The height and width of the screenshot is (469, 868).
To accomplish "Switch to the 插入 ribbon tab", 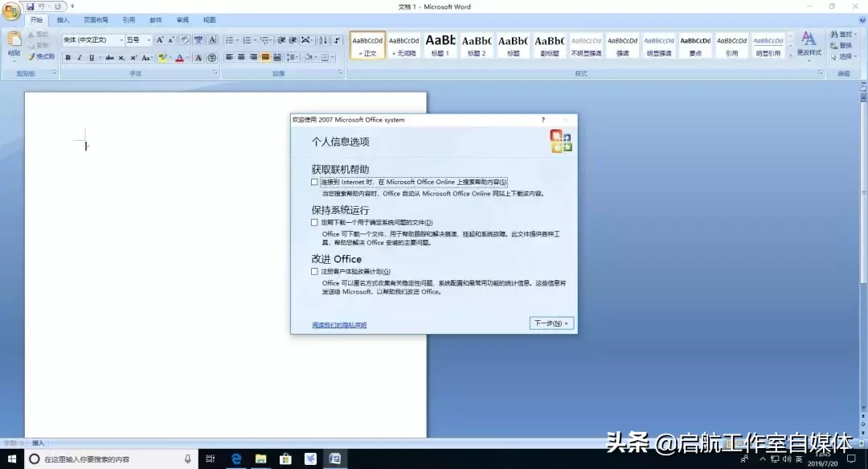I will (63, 19).
